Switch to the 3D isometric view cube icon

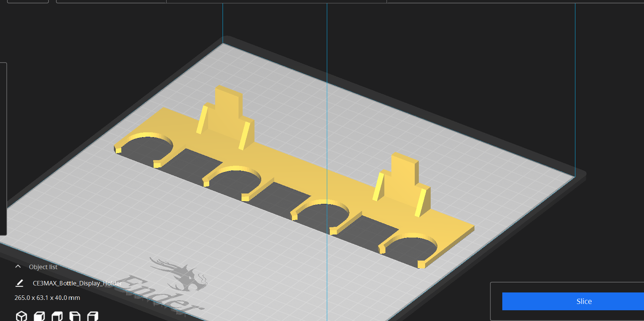coord(22,316)
